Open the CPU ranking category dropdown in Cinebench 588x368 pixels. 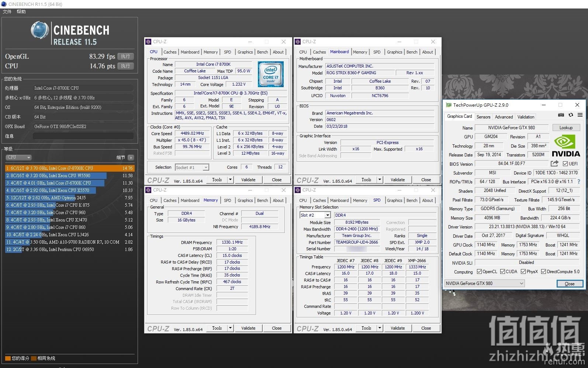(18, 157)
